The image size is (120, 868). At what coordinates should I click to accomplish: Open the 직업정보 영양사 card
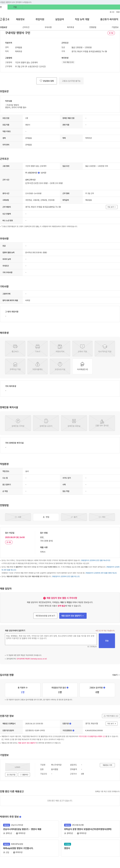tap(90, 848)
